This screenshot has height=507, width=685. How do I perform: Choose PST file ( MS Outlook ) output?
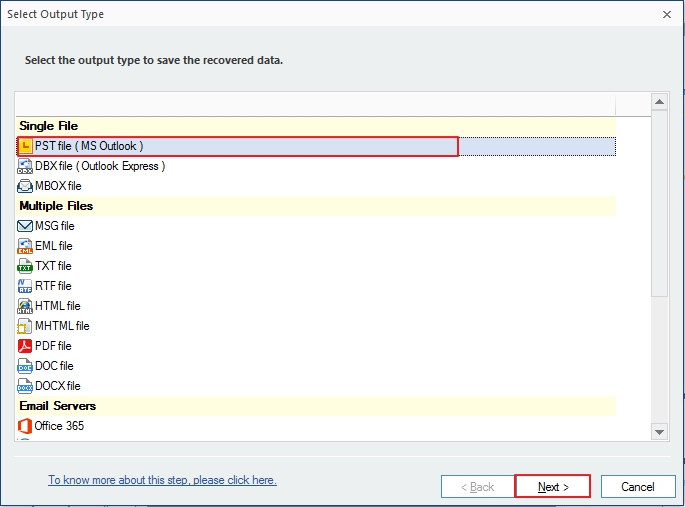point(89,146)
